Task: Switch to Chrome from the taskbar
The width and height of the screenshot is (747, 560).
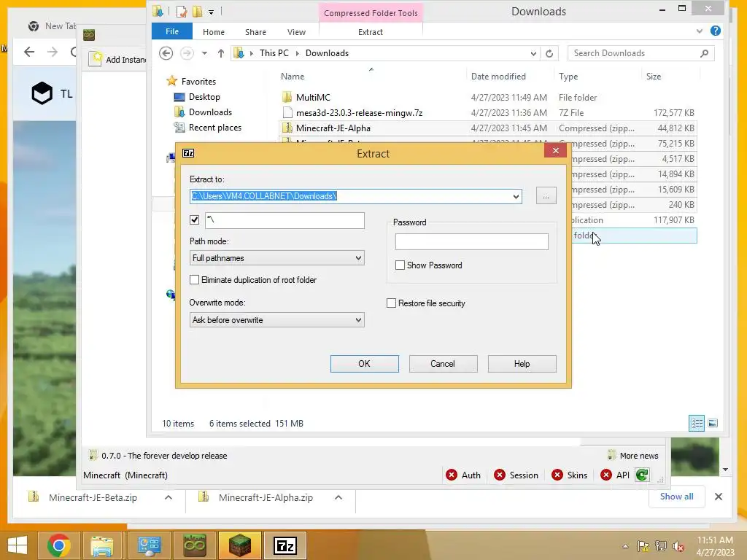Action: coord(58,545)
